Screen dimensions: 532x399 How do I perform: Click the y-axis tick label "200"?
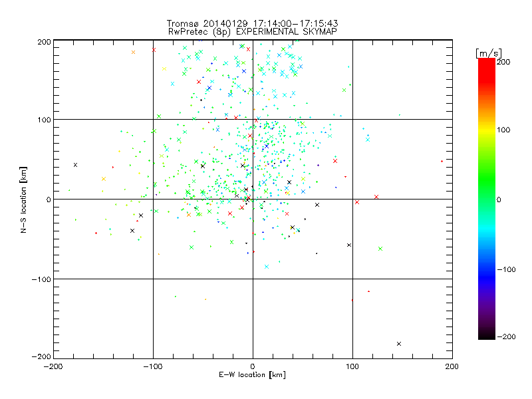(44, 42)
